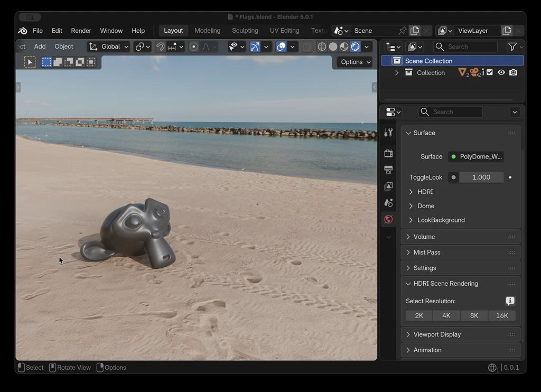Uncheck the Collection exclude checkbox

[490, 72]
